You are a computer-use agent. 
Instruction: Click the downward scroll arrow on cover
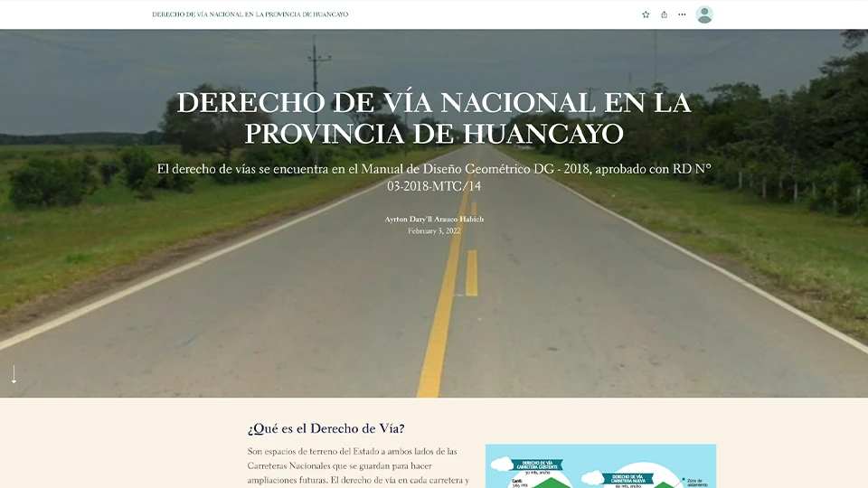tap(14, 374)
